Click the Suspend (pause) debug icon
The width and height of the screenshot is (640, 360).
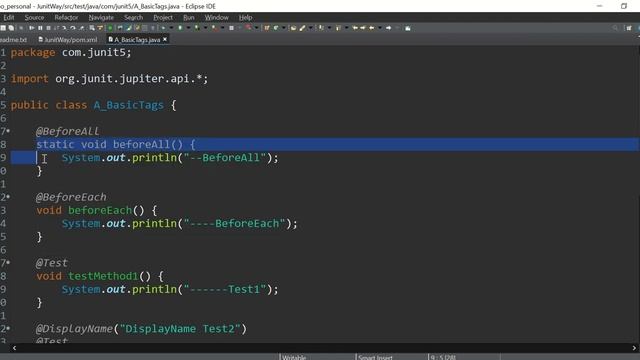point(40,28)
